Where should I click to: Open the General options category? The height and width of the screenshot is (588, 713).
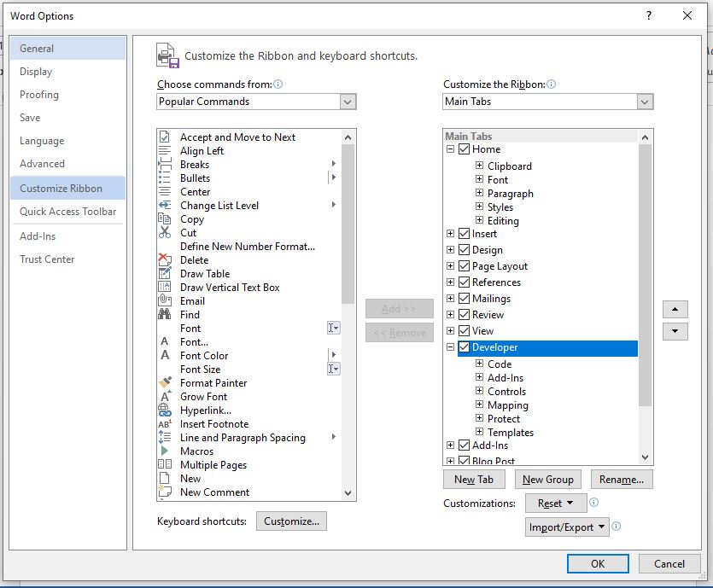[67, 48]
